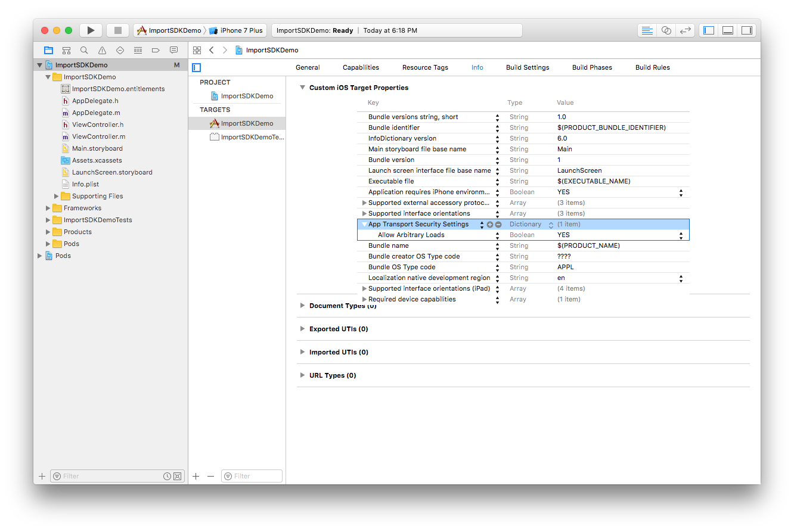Show only source-controlled files filter

[177, 476]
